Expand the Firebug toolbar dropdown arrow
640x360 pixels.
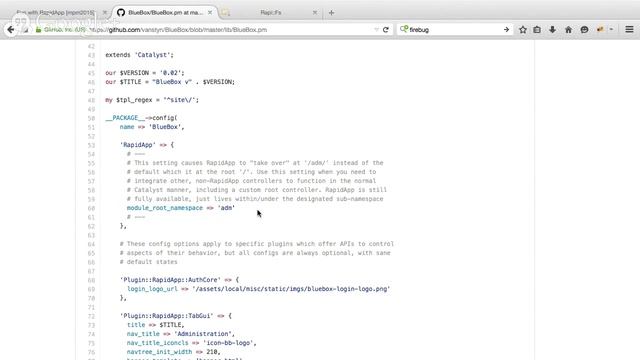[611, 29]
